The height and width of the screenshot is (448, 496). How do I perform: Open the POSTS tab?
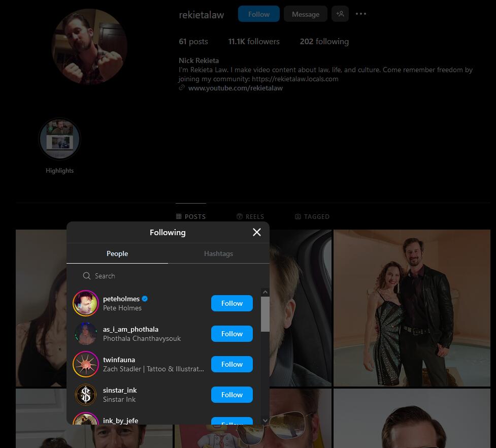pyautogui.click(x=191, y=217)
